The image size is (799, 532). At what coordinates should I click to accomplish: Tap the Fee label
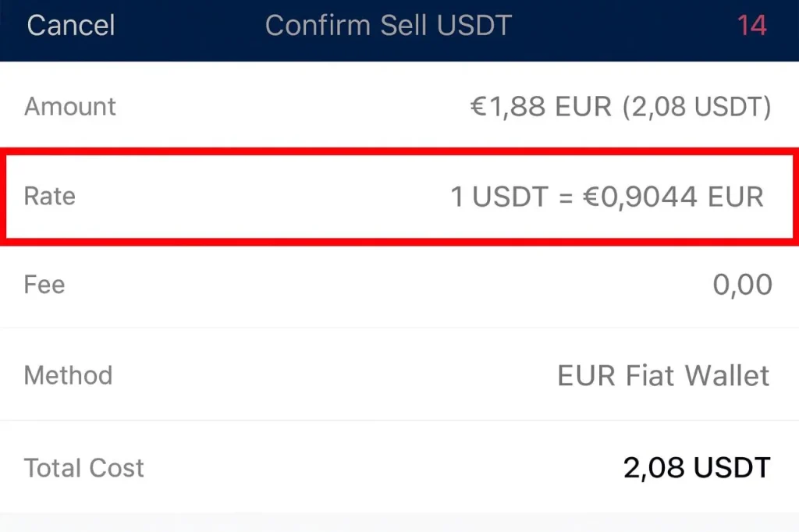(x=44, y=284)
